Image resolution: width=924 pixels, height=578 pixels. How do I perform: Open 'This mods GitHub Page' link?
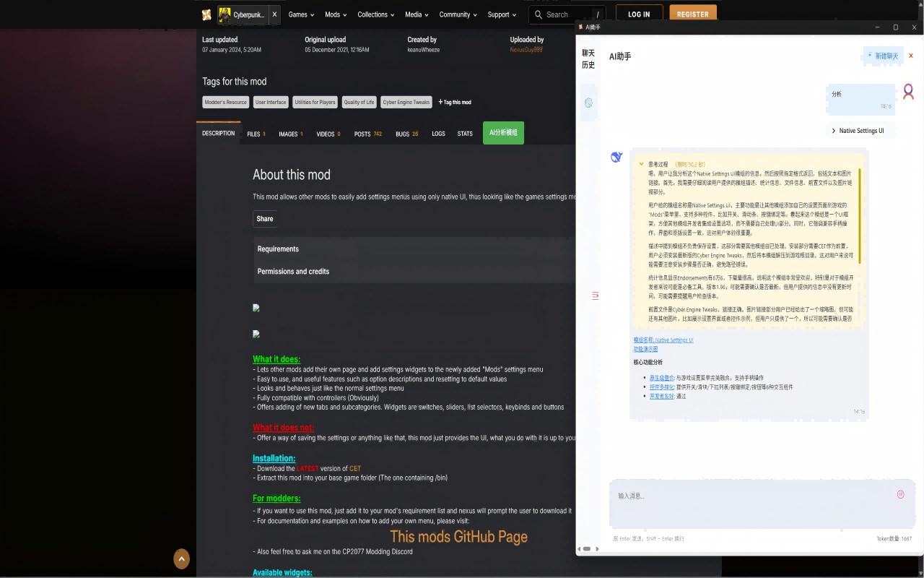click(x=459, y=537)
